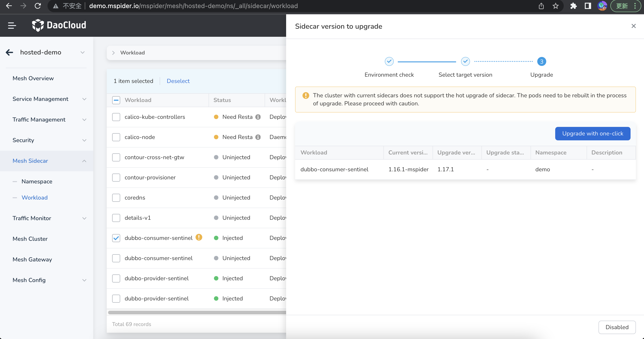
Task: Expand Mesh Config menu
Action: pyautogui.click(x=46, y=280)
